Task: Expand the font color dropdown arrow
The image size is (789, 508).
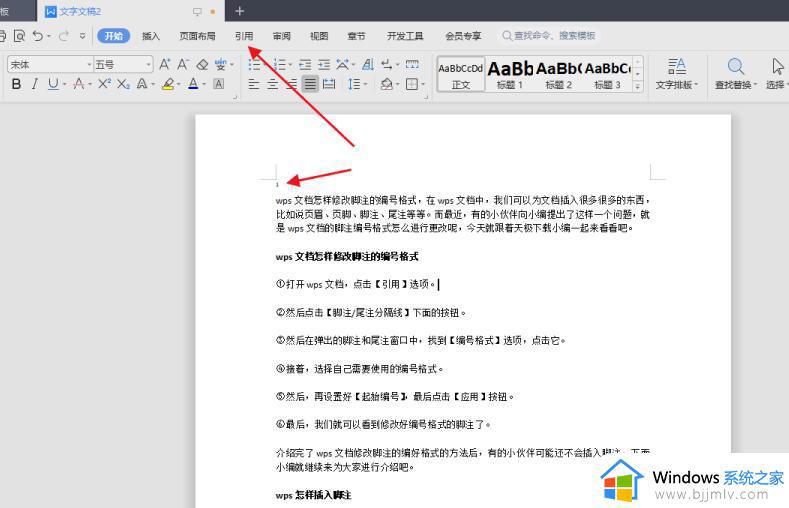Action: (204, 84)
